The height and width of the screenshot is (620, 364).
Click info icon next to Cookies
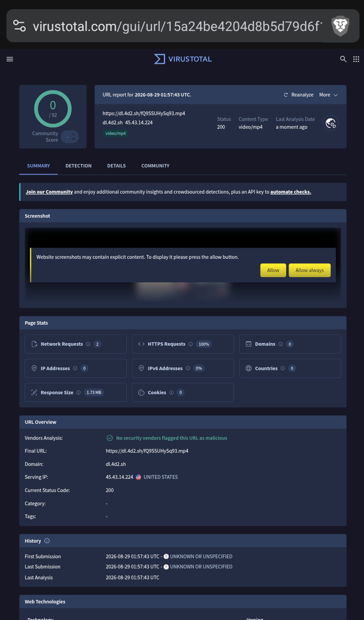(171, 393)
